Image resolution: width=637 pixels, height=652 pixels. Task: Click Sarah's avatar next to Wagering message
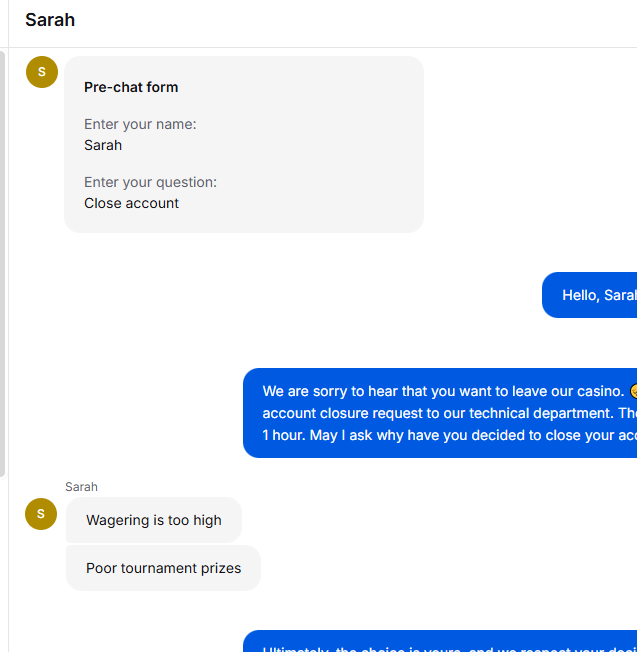(x=41, y=514)
